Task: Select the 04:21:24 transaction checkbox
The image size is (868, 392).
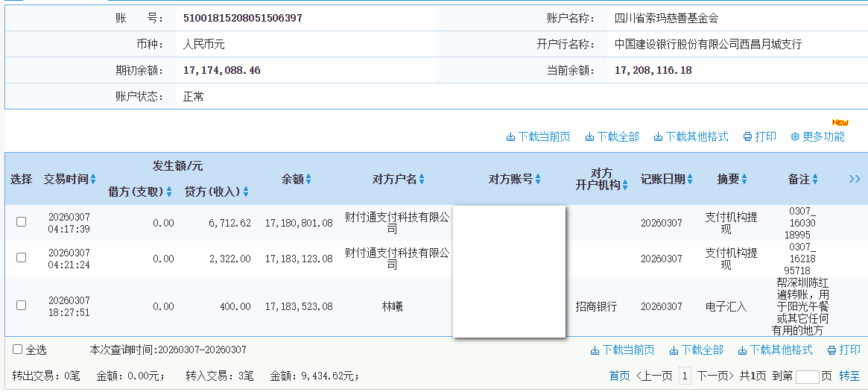Action: coord(21,258)
